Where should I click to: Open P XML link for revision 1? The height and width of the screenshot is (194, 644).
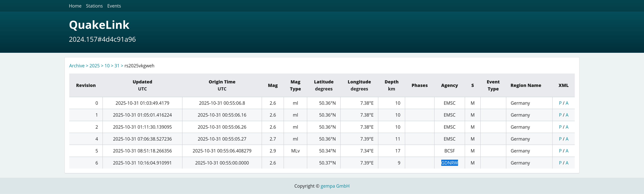pyautogui.click(x=560, y=115)
